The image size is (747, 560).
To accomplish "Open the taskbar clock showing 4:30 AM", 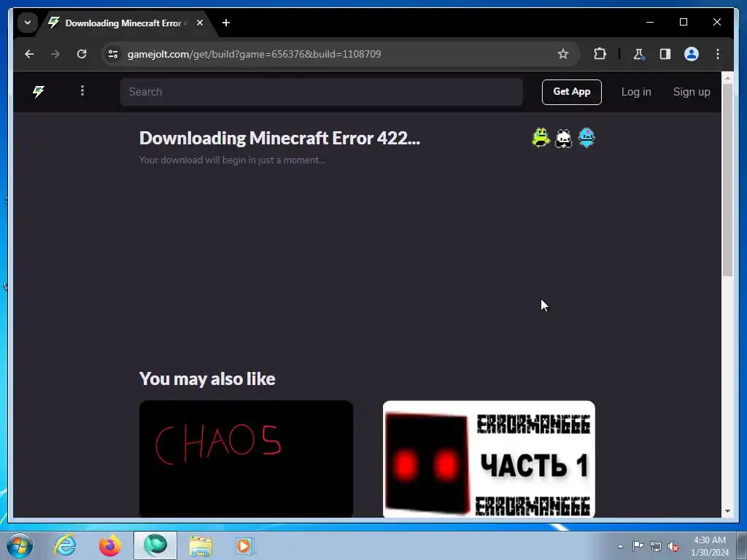I will [710, 546].
